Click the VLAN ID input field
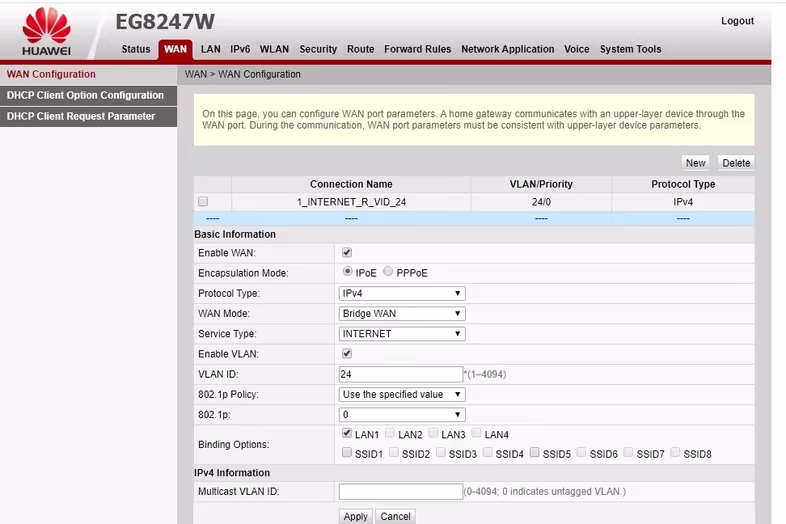The image size is (786, 524). pos(401,374)
